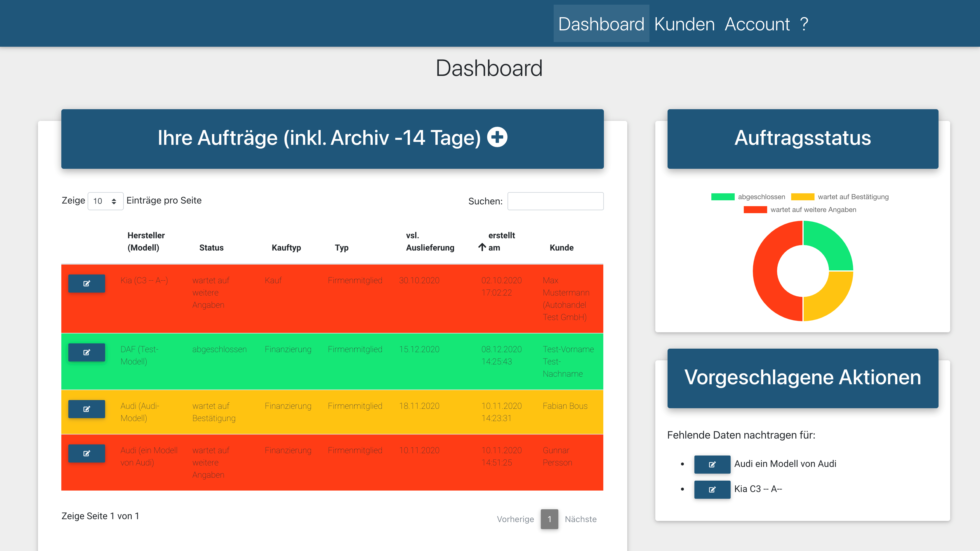Click Max Mustermann customer cell
Image resolution: width=980 pixels, height=551 pixels.
point(566,299)
